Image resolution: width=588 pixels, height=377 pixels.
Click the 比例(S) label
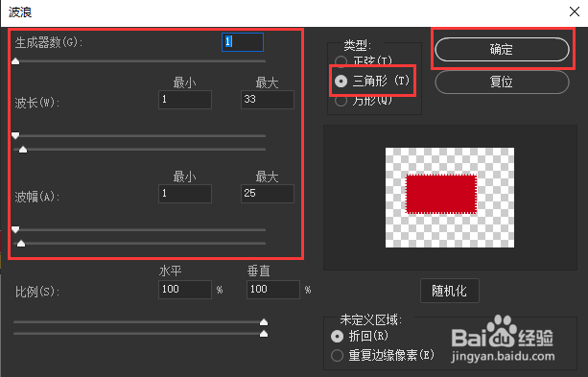click(37, 292)
